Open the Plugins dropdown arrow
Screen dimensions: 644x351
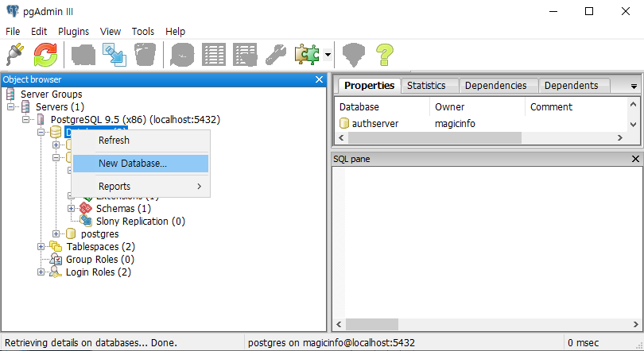click(x=328, y=55)
